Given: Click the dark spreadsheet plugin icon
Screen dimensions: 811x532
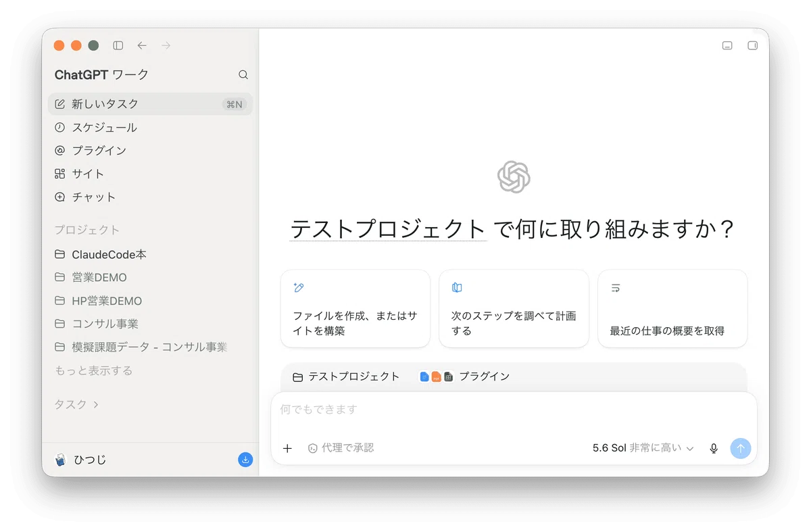Looking at the screenshot, I should pyautogui.click(x=448, y=377).
